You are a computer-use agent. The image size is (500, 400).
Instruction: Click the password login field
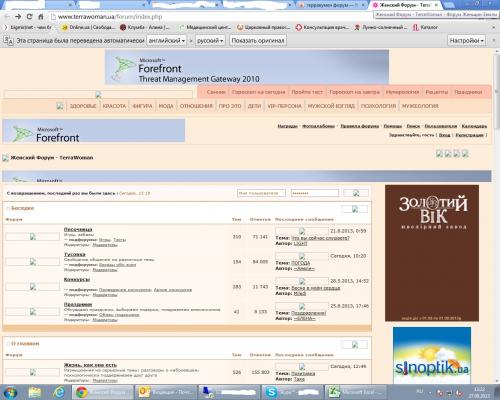[315, 193]
